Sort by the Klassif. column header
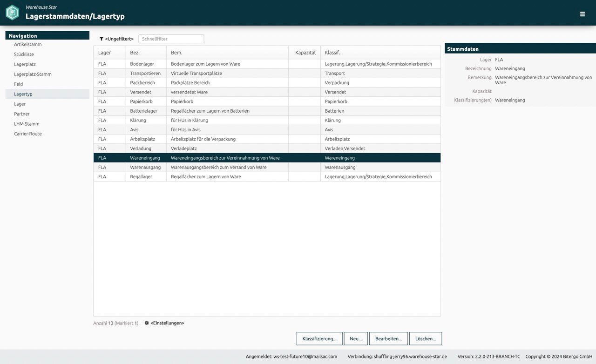Screen dimensions: 596x364 click(380, 53)
